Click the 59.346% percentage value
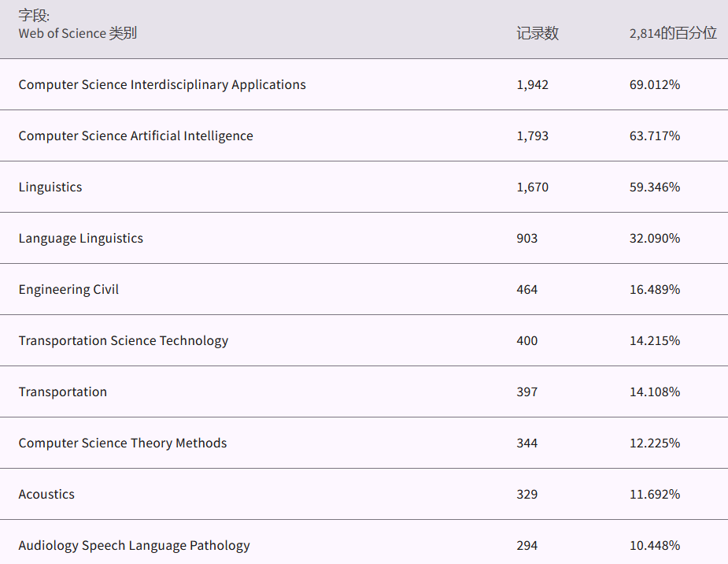728x564 pixels. click(654, 187)
